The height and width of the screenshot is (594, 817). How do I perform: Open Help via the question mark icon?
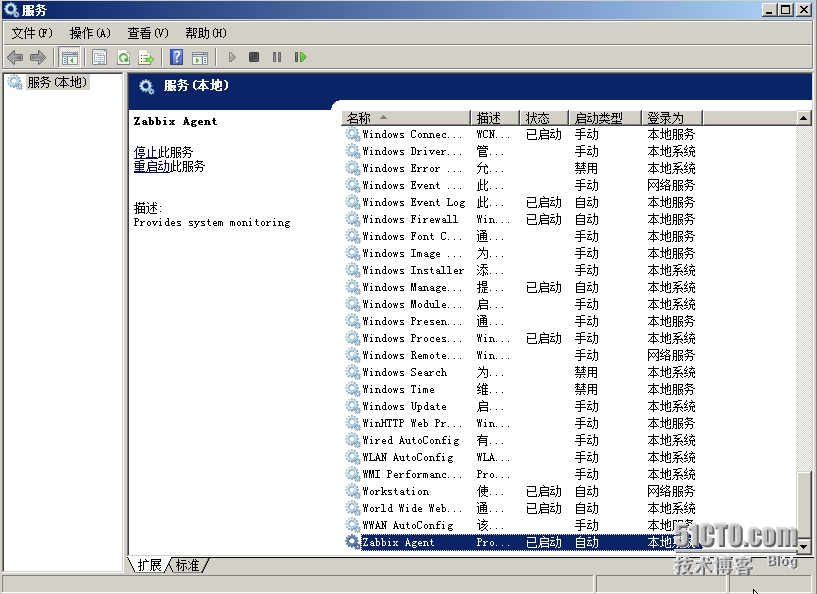pos(177,57)
